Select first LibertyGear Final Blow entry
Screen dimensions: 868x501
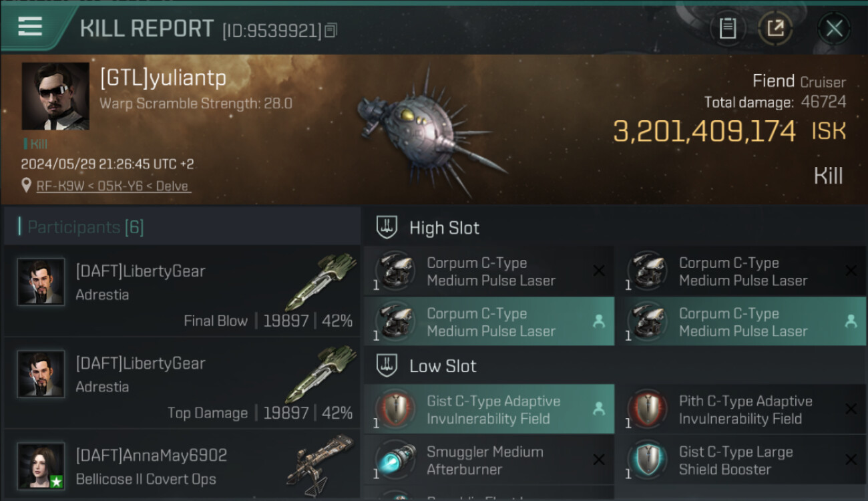(x=182, y=291)
